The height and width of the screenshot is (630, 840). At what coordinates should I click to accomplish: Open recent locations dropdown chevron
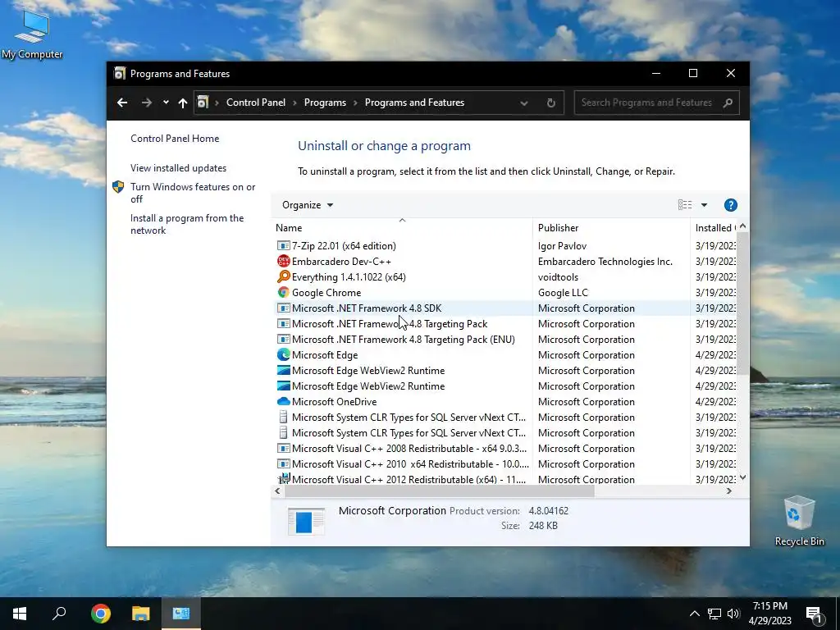coord(166,103)
